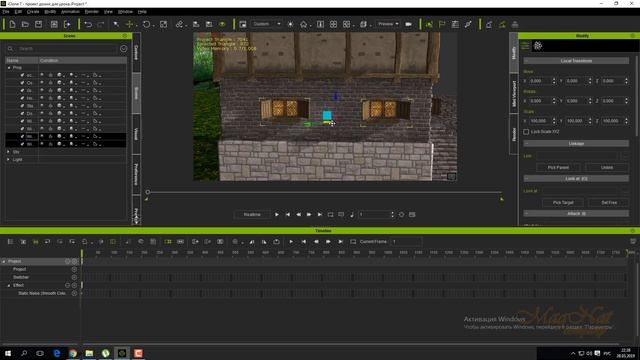Image resolution: width=640 pixels, height=360 pixels.
Task: Open the Render menu
Action: (x=92, y=12)
